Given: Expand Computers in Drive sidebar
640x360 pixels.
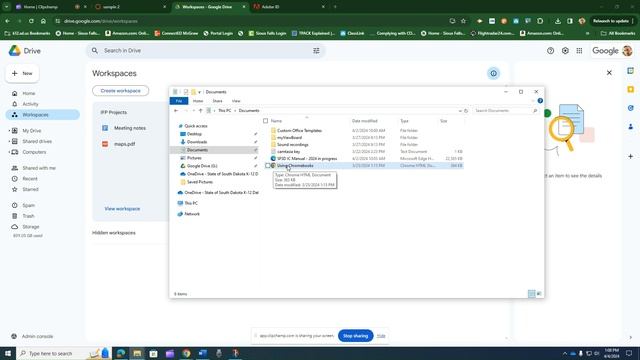Looking at the screenshot, I should pyautogui.click(x=9, y=152).
